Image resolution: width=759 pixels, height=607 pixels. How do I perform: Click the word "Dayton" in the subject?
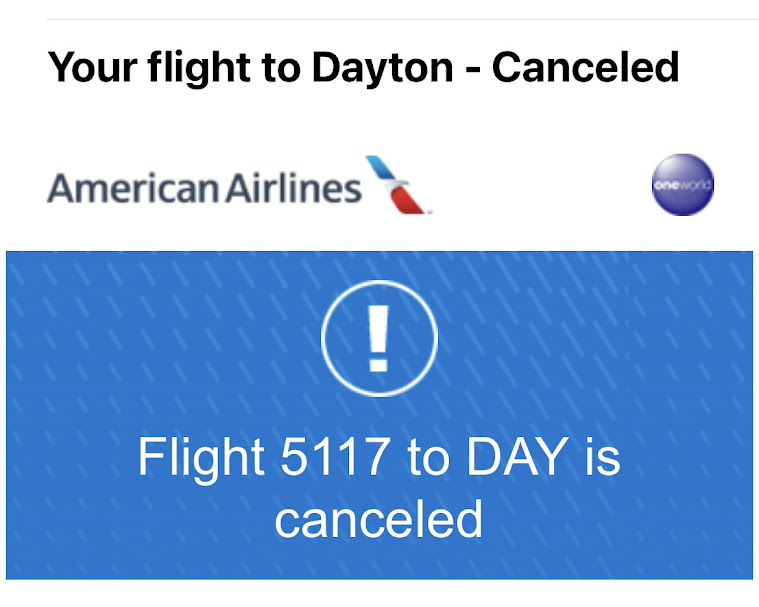tap(383, 68)
